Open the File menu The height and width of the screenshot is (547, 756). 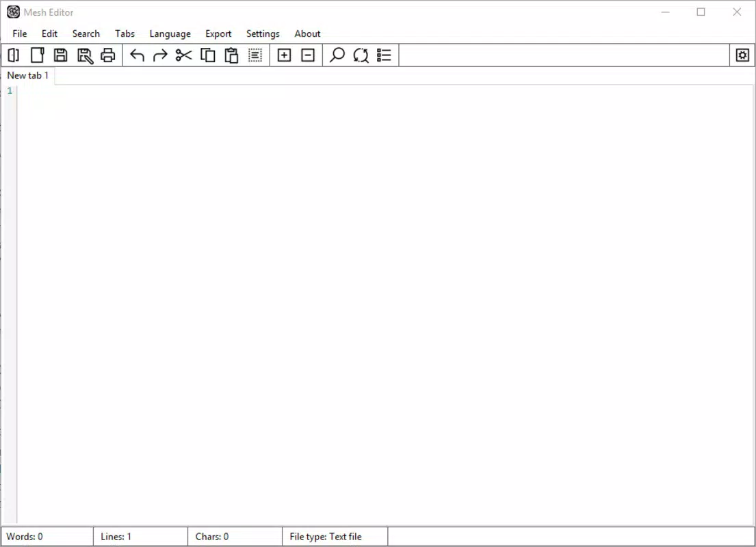tap(20, 34)
